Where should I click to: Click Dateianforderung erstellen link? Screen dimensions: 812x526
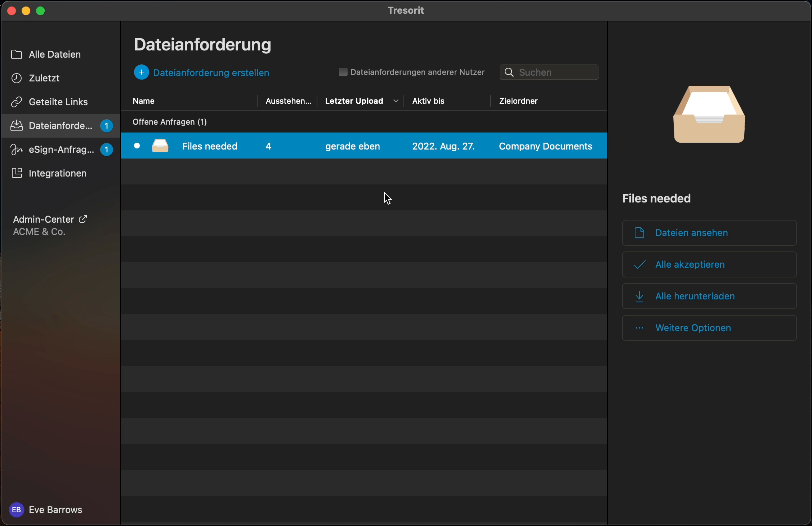tap(211, 73)
